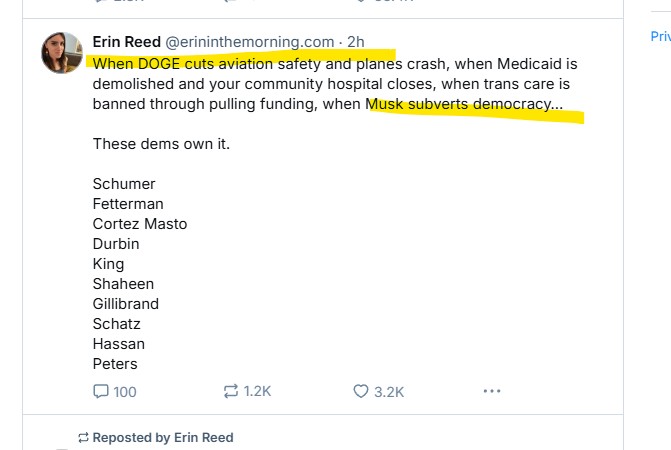The image size is (671, 450).
Task: Click the name "Peters" ending the list
Action: coord(115,364)
